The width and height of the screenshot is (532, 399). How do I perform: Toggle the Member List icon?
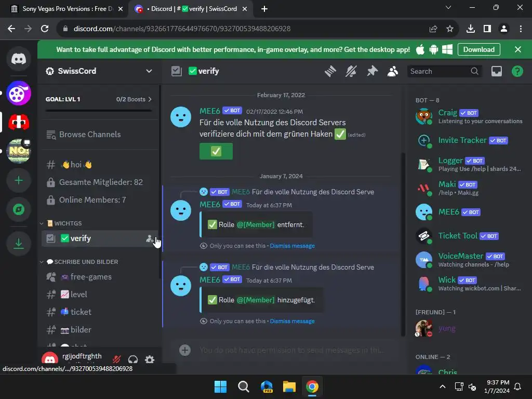[393, 71]
